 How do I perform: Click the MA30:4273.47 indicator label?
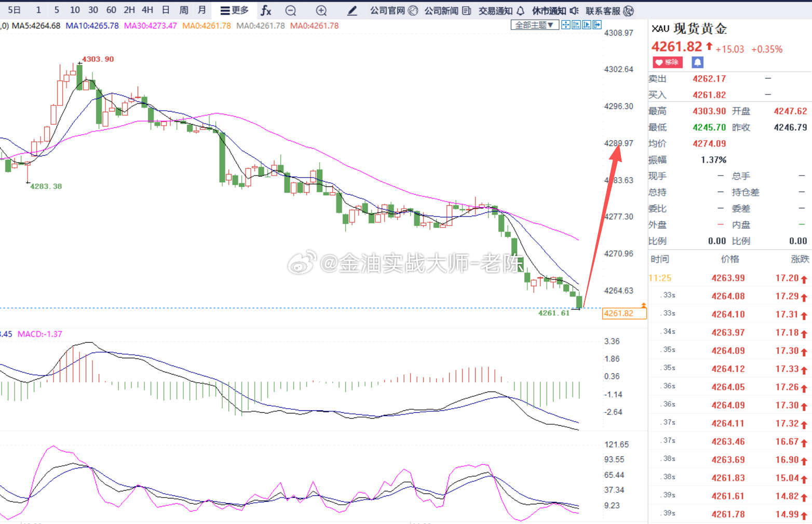151,25
